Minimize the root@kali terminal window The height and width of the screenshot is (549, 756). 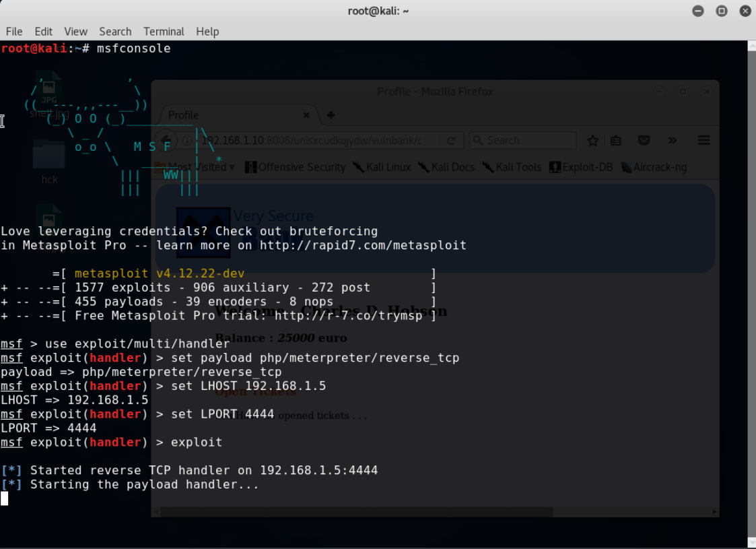pos(697,11)
